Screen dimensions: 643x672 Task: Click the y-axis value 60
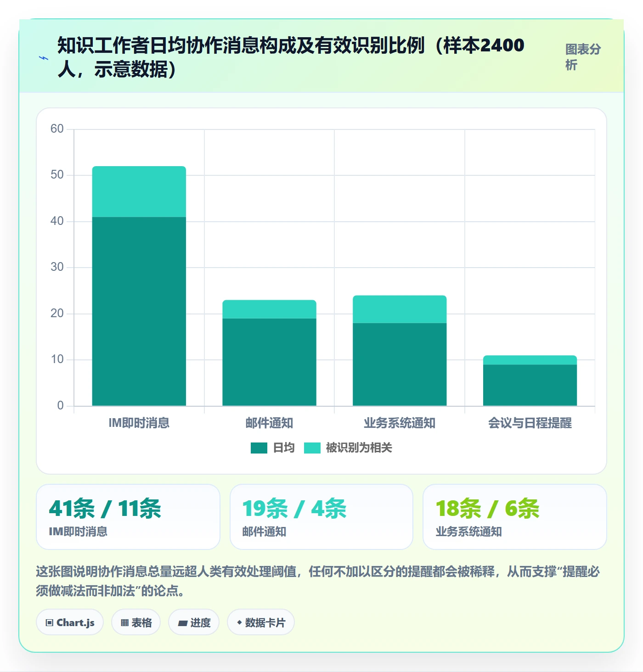[x=57, y=129]
